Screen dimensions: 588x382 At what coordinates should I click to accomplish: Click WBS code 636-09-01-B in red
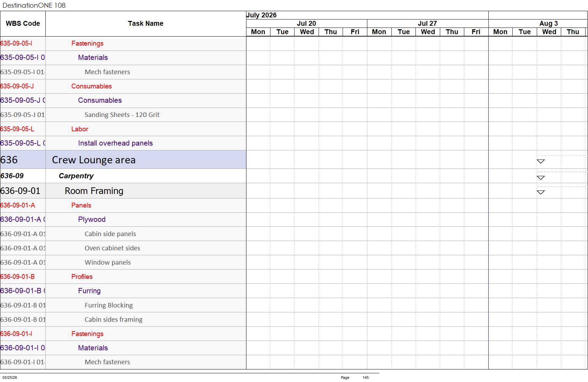point(17,277)
